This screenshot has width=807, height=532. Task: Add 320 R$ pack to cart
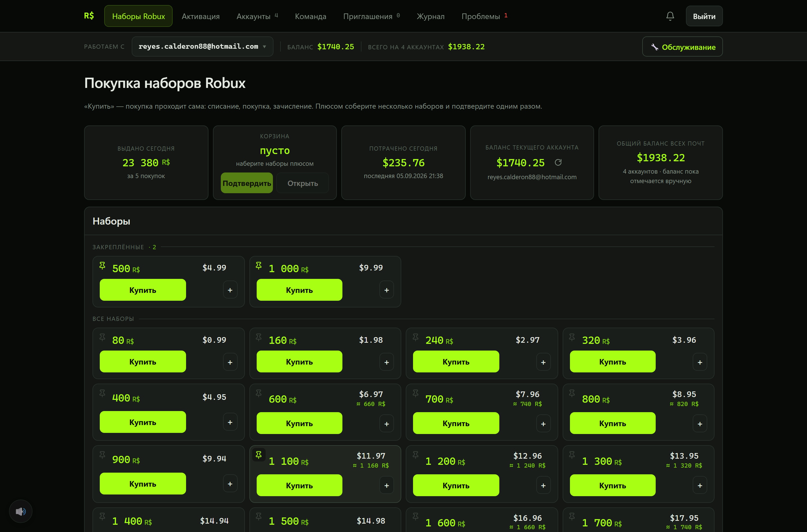[x=700, y=362]
